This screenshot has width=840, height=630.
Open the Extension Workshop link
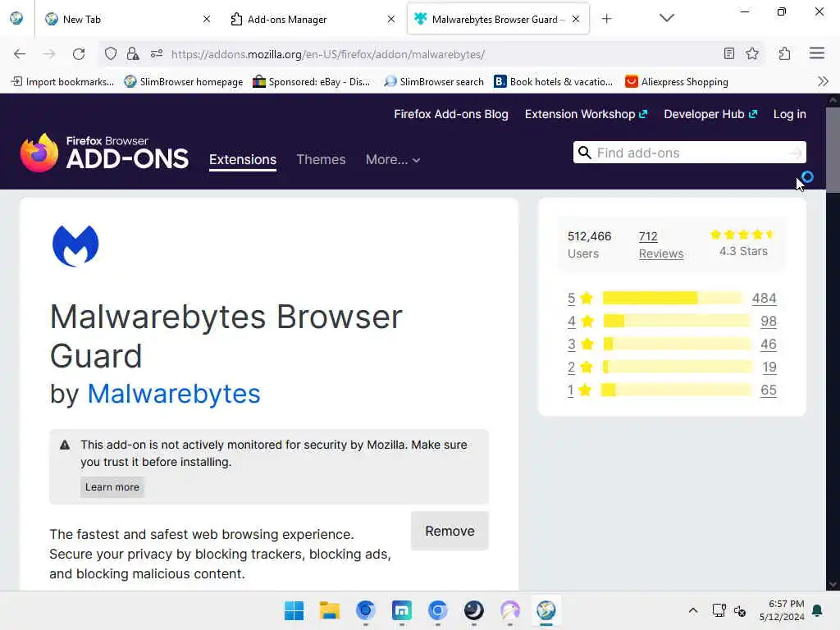pos(586,114)
